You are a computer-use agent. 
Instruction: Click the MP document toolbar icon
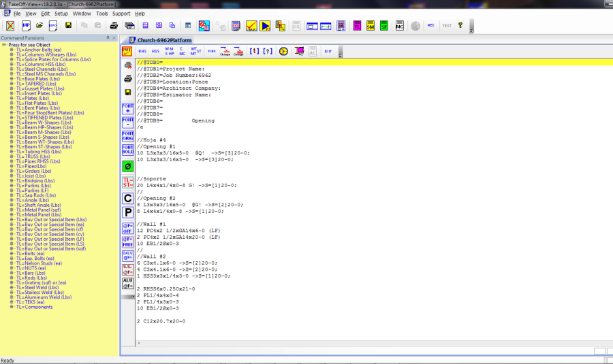(x=26, y=26)
